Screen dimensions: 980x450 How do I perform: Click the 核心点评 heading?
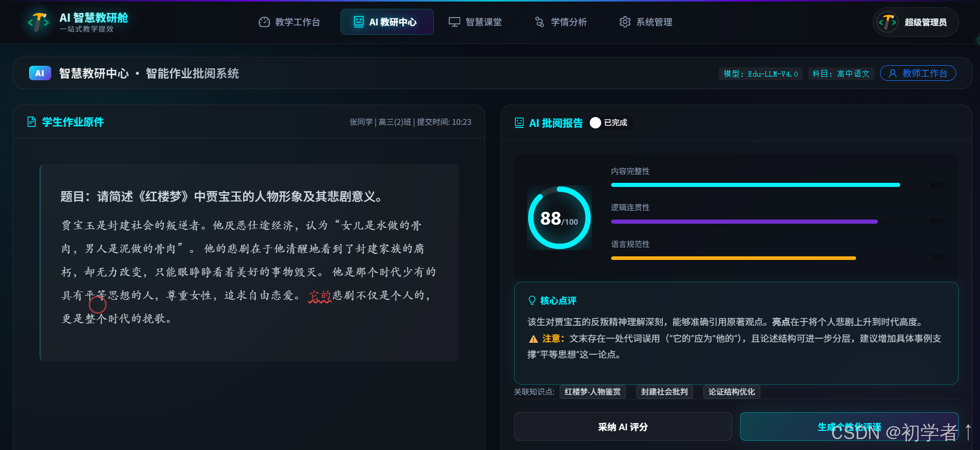[558, 301]
